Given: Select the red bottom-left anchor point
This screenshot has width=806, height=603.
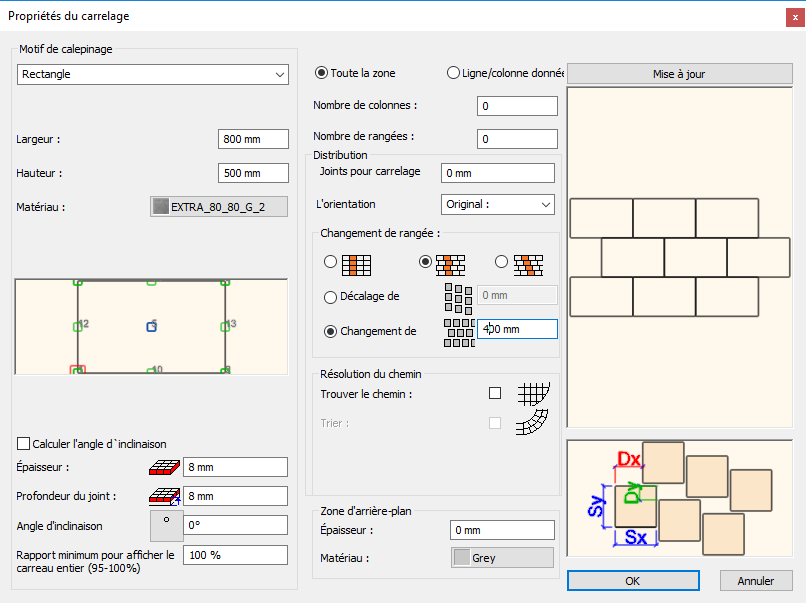Looking at the screenshot, I should (78, 370).
